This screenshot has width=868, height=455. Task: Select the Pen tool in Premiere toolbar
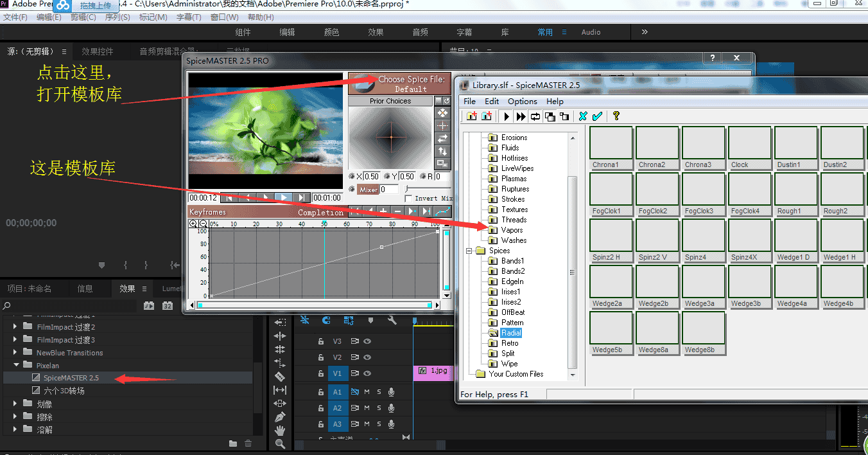(x=280, y=417)
